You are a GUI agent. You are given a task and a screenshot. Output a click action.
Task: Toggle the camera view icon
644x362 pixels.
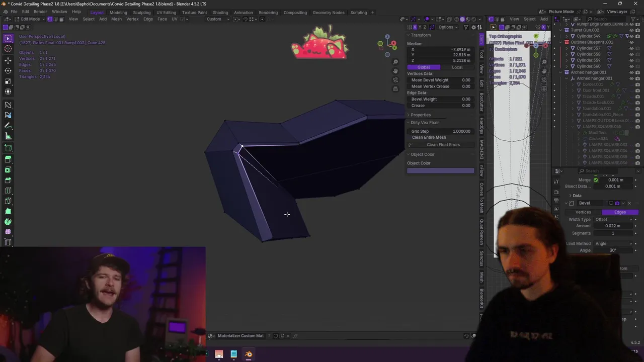click(x=395, y=80)
